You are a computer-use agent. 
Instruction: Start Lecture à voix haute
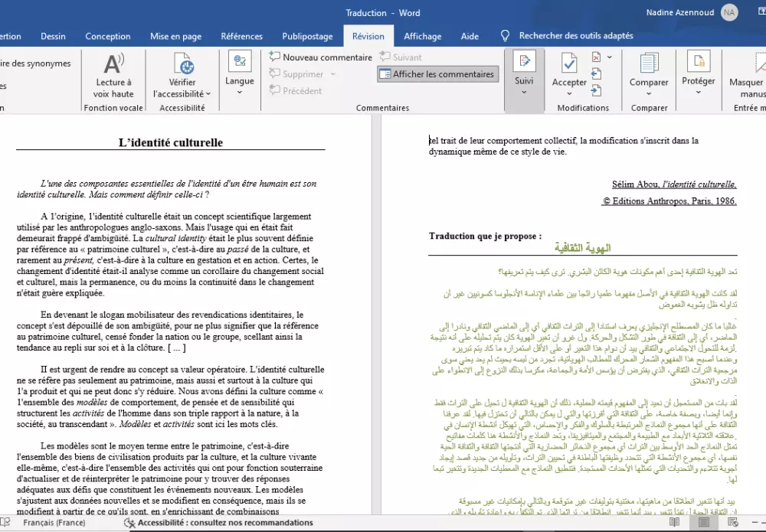113,77
